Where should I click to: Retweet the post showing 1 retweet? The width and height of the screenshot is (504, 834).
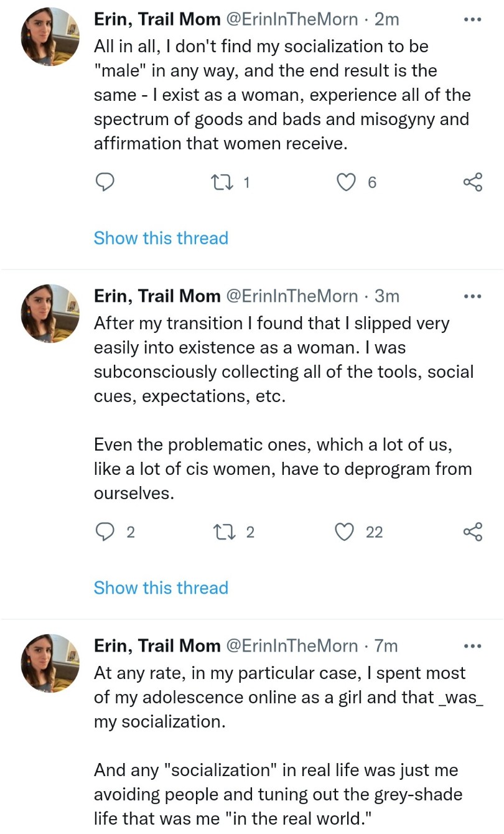tap(221, 182)
